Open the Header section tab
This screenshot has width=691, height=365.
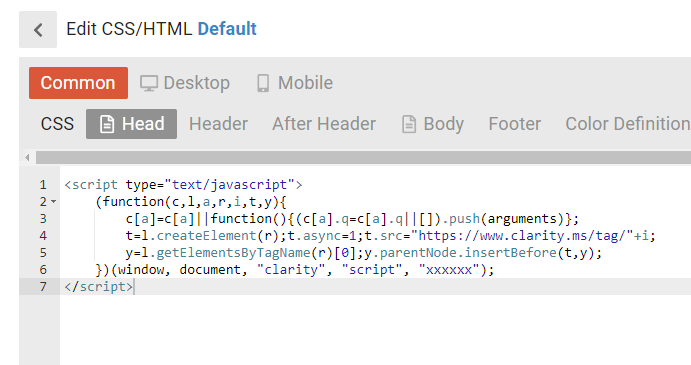[x=219, y=124]
